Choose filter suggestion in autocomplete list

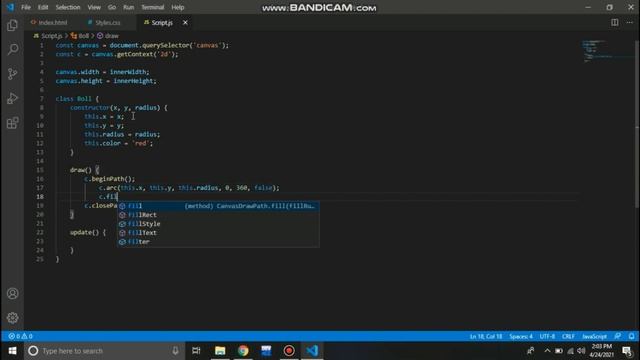click(218, 242)
